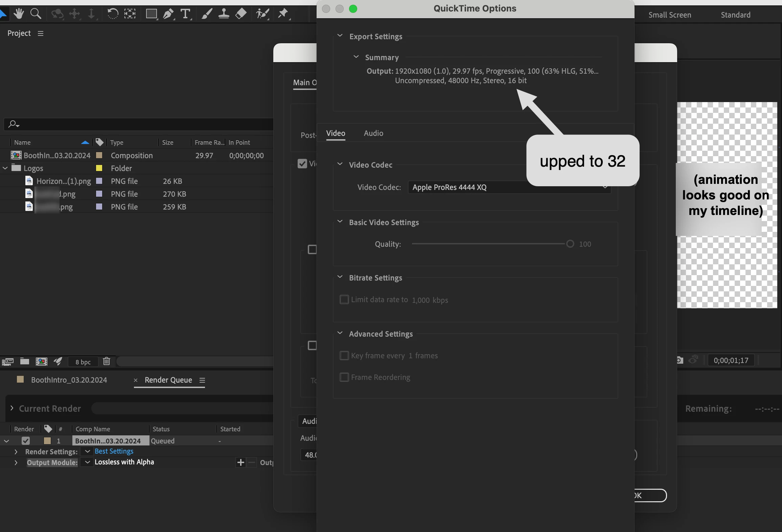This screenshot has width=782, height=532.
Task: Select the Clone Stamp tool
Action: (224, 14)
